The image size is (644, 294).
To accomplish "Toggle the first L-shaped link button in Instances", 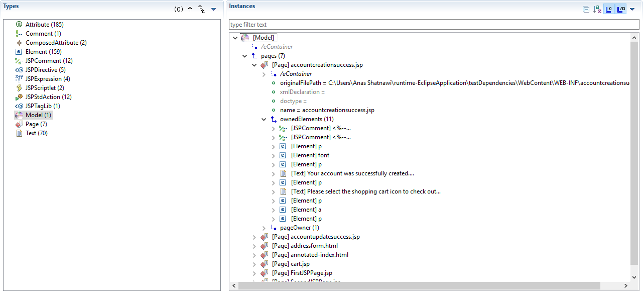I will pyautogui.click(x=608, y=10).
